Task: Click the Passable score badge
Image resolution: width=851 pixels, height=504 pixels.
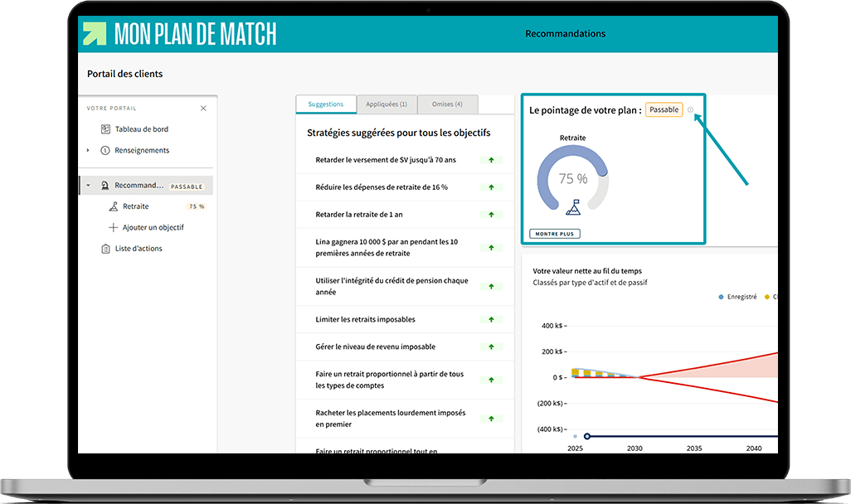Action: pyautogui.click(x=664, y=109)
